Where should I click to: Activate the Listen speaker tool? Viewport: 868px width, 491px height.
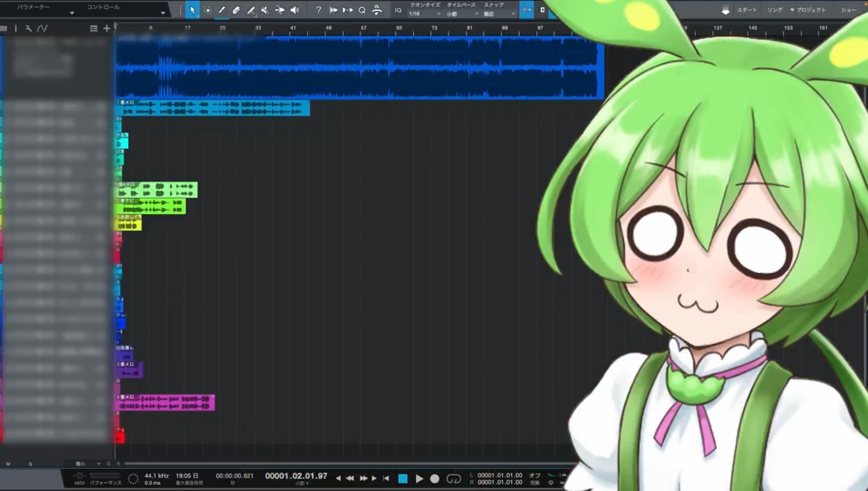[x=295, y=10]
